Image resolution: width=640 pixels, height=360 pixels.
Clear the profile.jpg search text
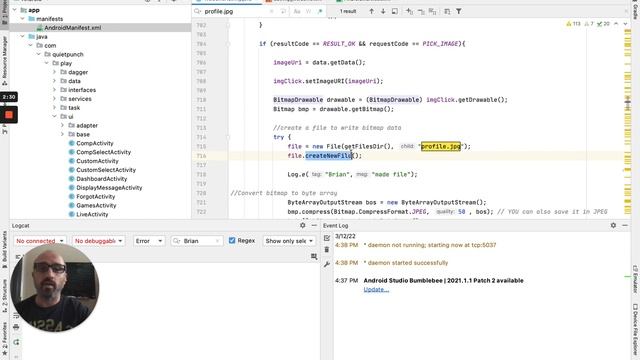point(271,11)
